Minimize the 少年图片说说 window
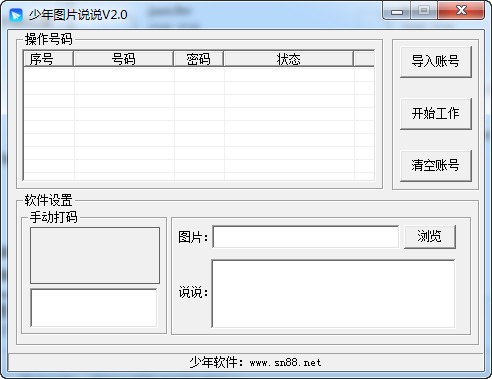492x379 pixels. pyautogui.click(x=397, y=11)
